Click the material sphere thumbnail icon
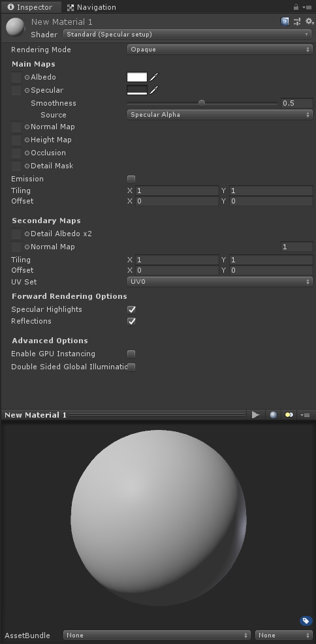This screenshot has height=644, width=316. (16, 27)
